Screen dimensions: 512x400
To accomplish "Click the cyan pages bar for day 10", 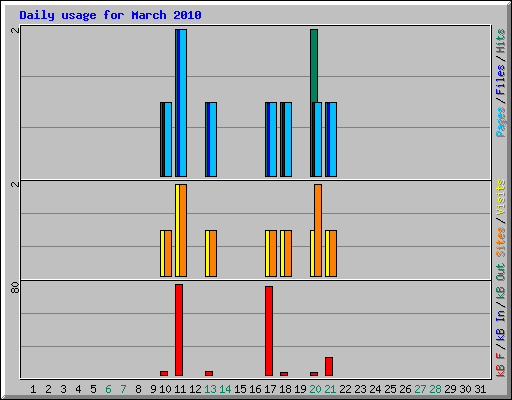I will pyautogui.click(x=168, y=139).
